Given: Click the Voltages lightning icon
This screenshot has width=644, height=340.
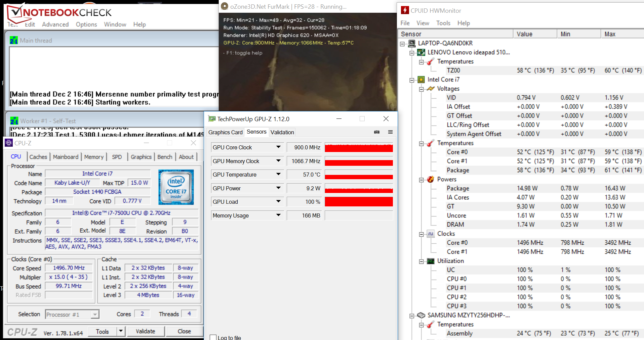Looking at the screenshot, I should coord(431,89).
